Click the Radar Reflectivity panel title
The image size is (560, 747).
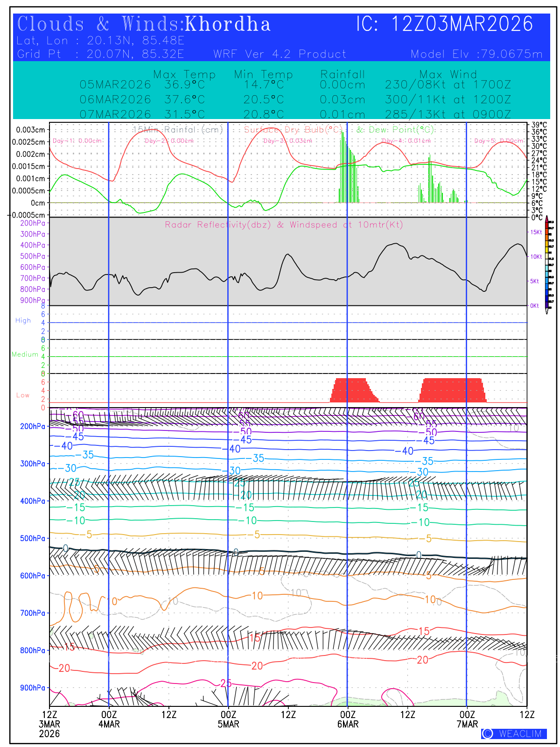click(x=284, y=225)
